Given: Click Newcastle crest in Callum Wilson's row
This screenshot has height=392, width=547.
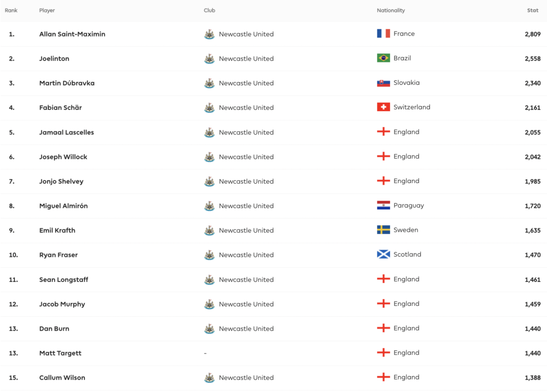Looking at the screenshot, I should pos(209,378).
